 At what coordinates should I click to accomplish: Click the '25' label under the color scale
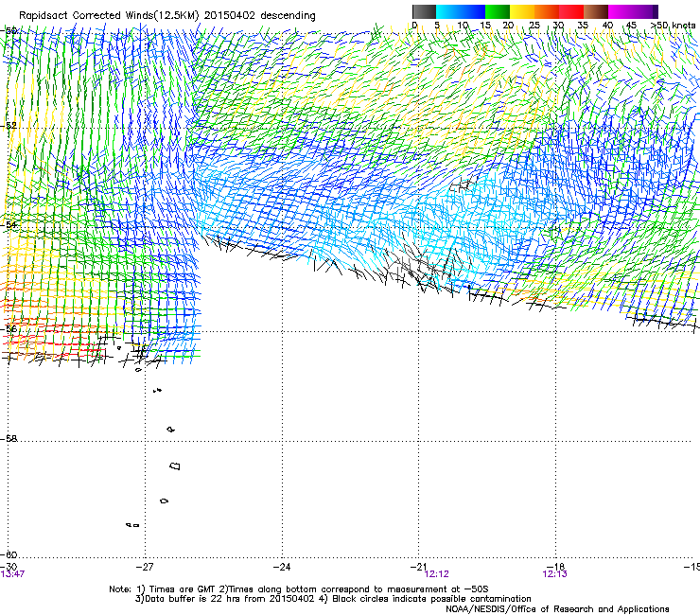click(x=534, y=26)
